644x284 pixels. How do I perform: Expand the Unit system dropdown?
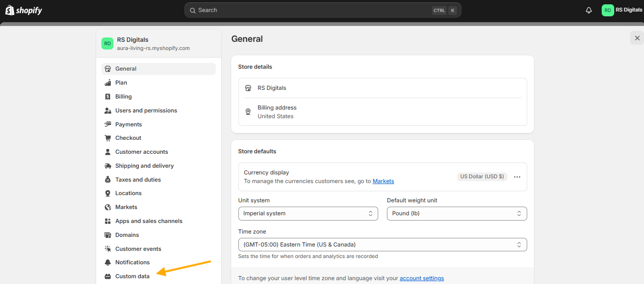click(x=308, y=213)
